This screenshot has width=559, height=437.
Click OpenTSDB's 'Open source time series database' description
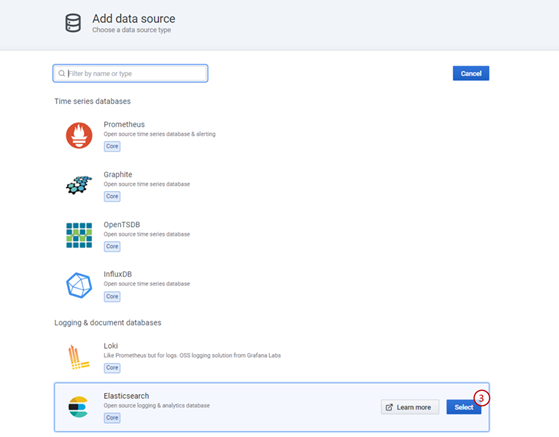(147, 234)
